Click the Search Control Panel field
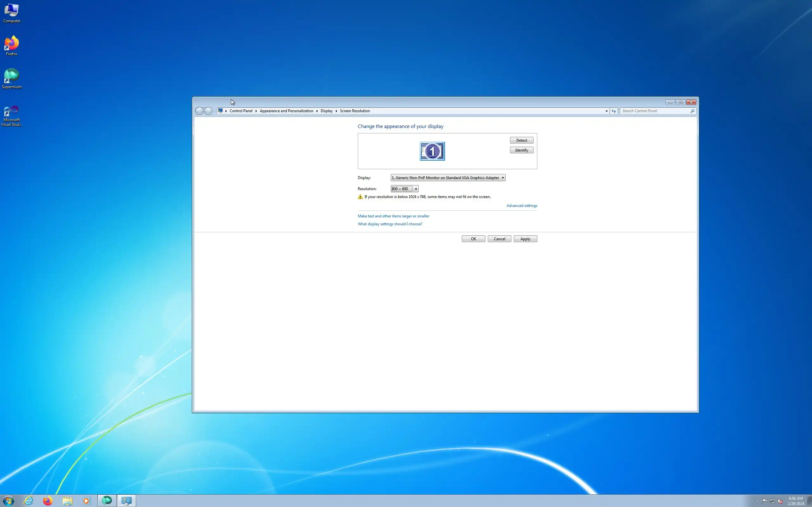 [x=654, y=111]
